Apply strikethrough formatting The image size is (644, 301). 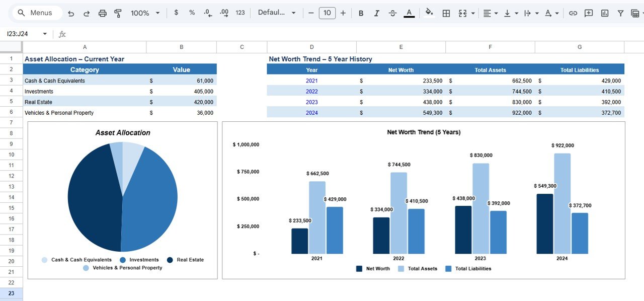(392, 13)
